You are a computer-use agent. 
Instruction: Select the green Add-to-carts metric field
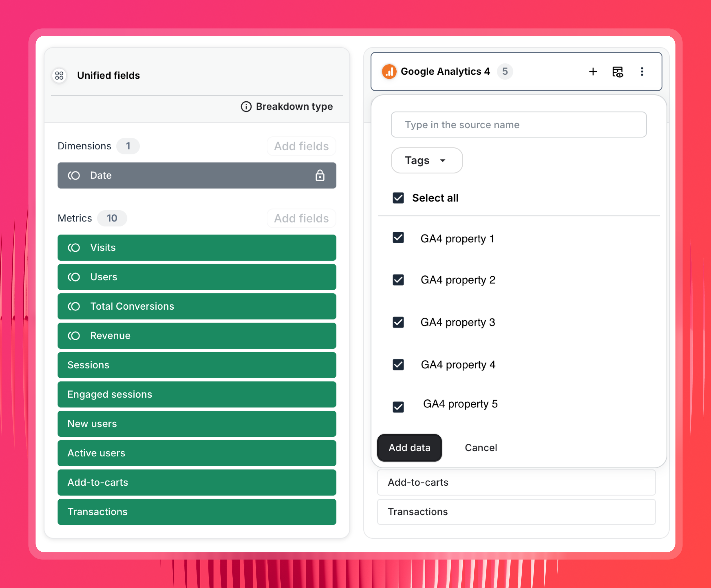(197, 482)
